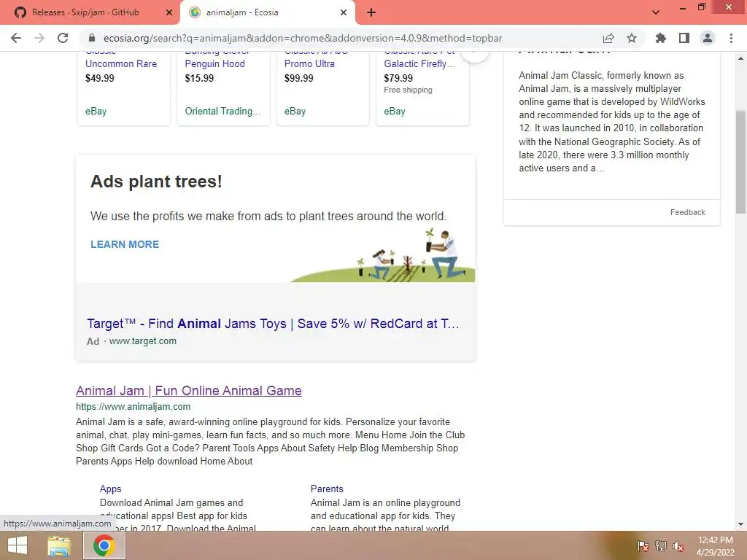This screenshot has height=560, width=747.
Task: Click the padlock site info icon
Action: point(93,38)
